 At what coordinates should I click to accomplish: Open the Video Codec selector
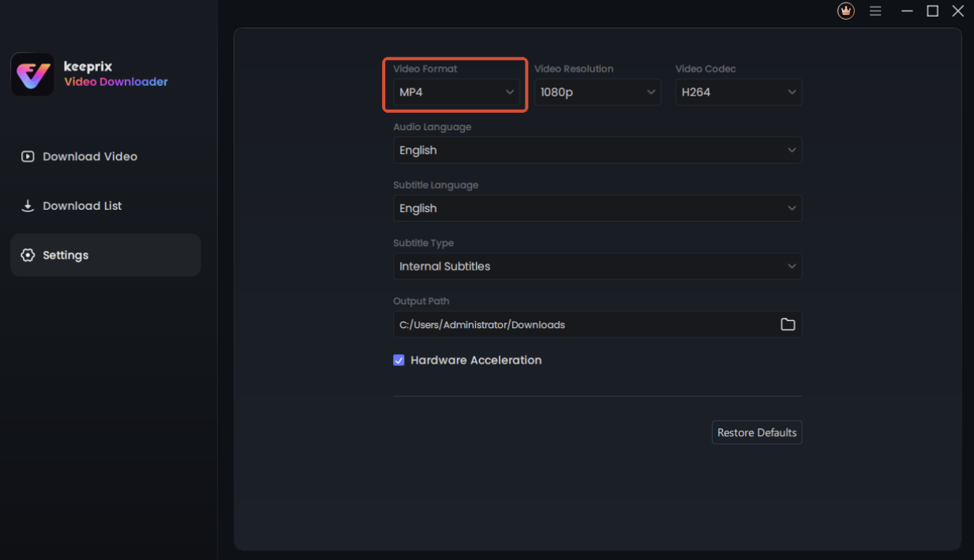[x=739, y=91]
